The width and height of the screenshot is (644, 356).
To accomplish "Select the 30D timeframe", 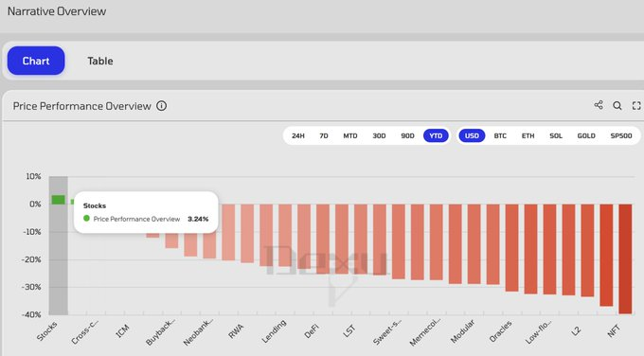I will point(379,136).
